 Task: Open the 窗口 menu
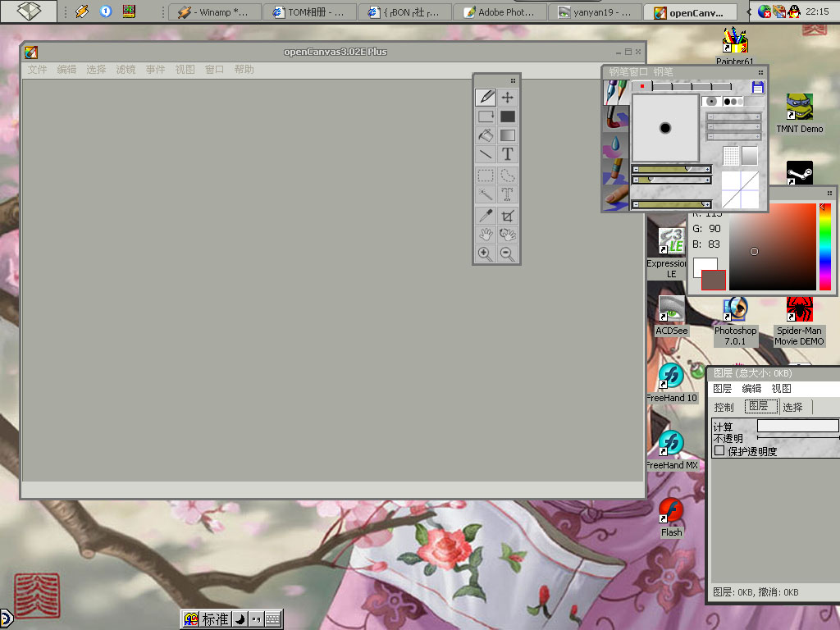tap(214, 69)
